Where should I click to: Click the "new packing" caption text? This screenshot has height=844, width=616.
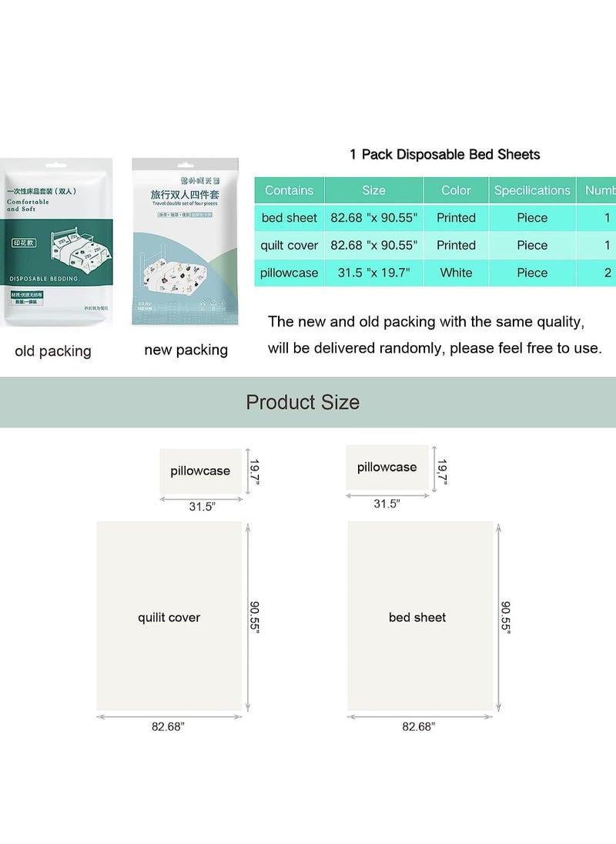(x=186, y=350)
